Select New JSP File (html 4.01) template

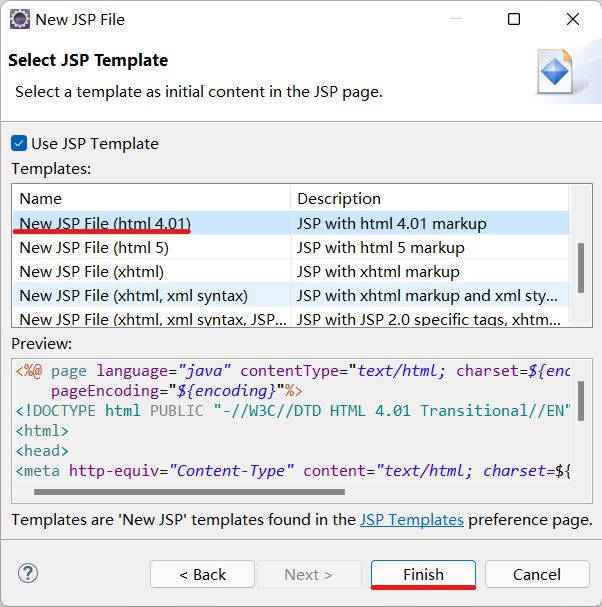coord(105,223)
